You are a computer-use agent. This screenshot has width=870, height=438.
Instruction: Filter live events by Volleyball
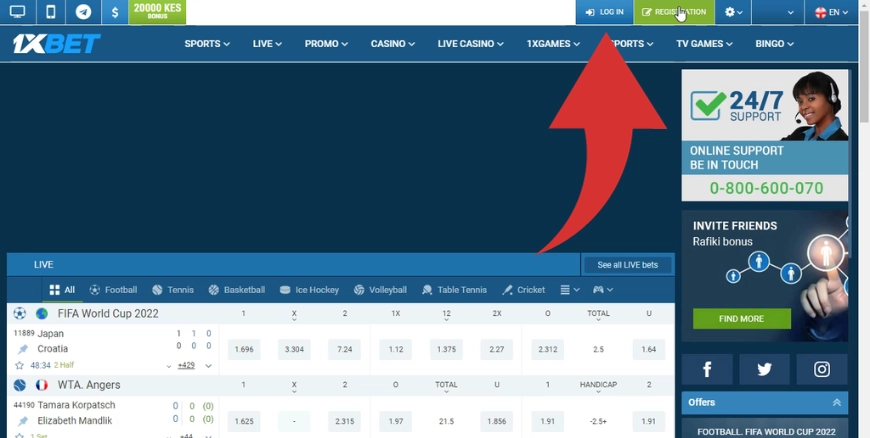click(380, 290)
